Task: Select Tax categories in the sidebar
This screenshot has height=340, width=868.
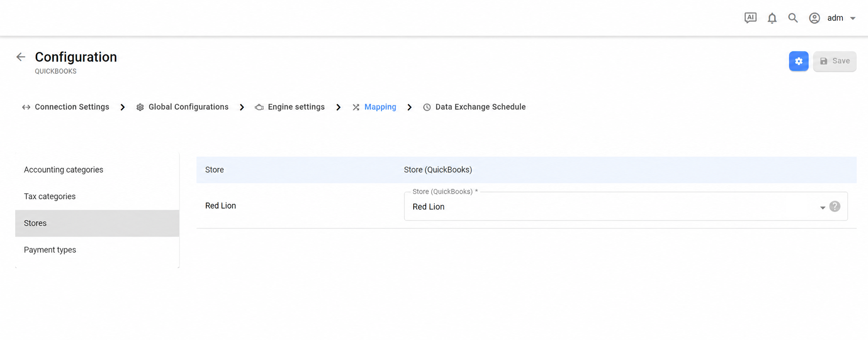Action: (x=97, y=197)
